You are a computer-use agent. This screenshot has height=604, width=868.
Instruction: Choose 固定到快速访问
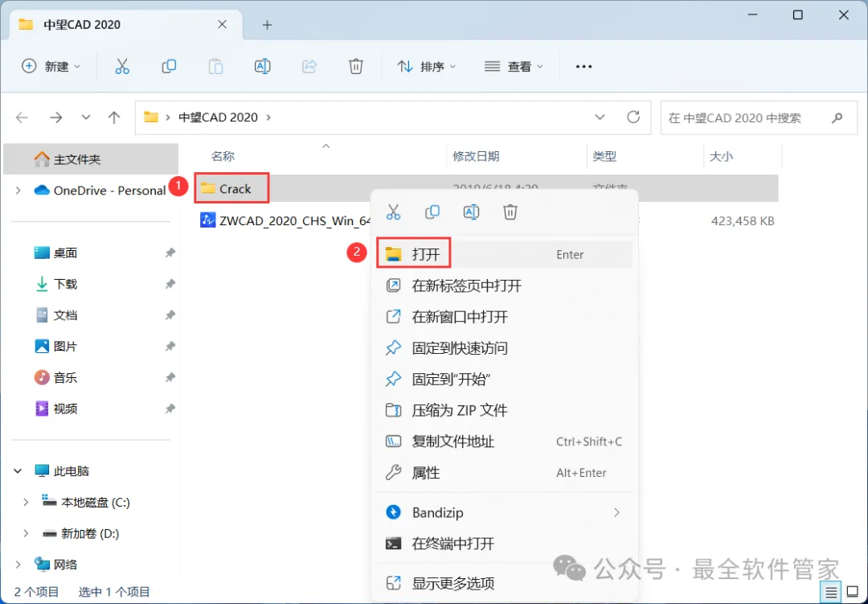pos(504,348)
